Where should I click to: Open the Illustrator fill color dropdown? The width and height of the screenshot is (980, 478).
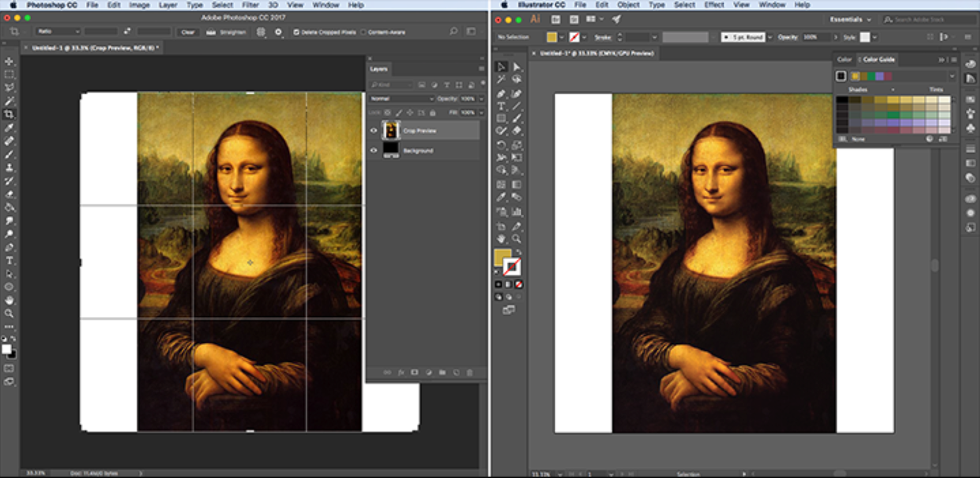pyautogui.click(x=561, y=37)
